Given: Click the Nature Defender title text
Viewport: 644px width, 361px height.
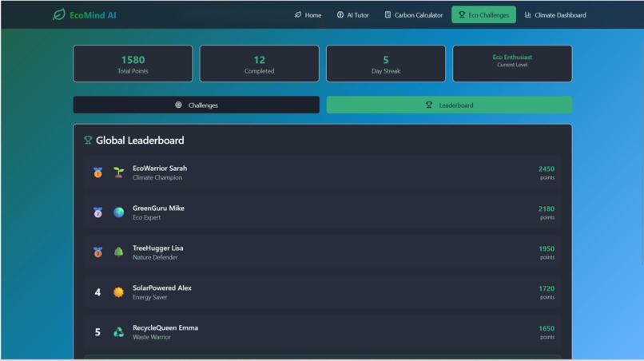Looking at the screenshot, I should pos(155,257).
